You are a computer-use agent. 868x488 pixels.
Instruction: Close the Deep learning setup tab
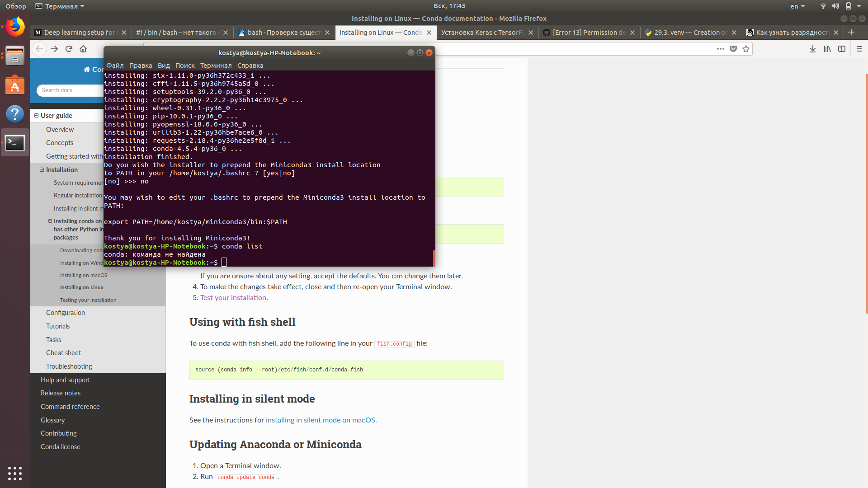pyautogui.click(x=124, y=33)
